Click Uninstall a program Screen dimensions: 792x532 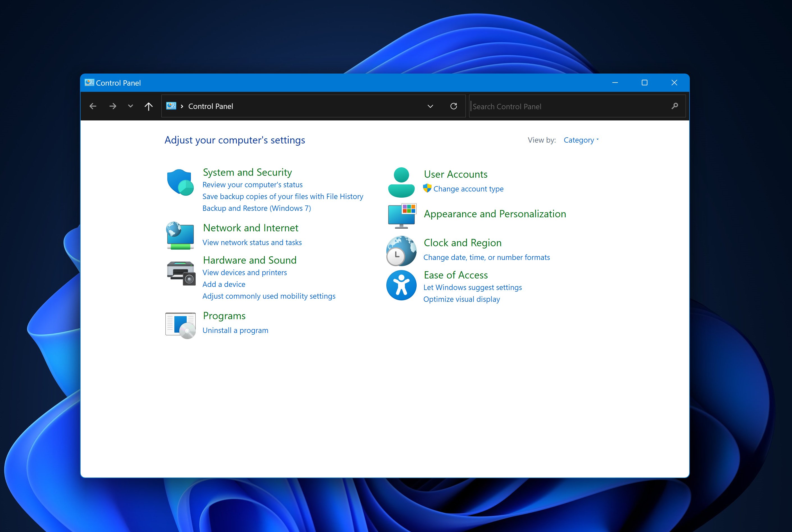point(236,330)
